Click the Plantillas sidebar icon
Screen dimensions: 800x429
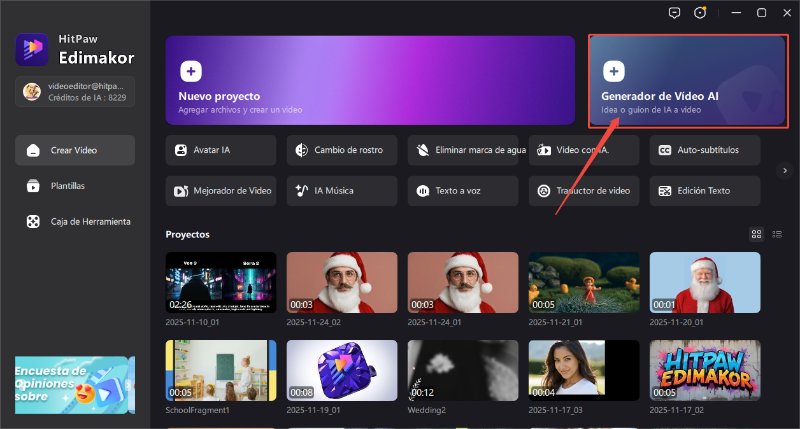point(33,186)
